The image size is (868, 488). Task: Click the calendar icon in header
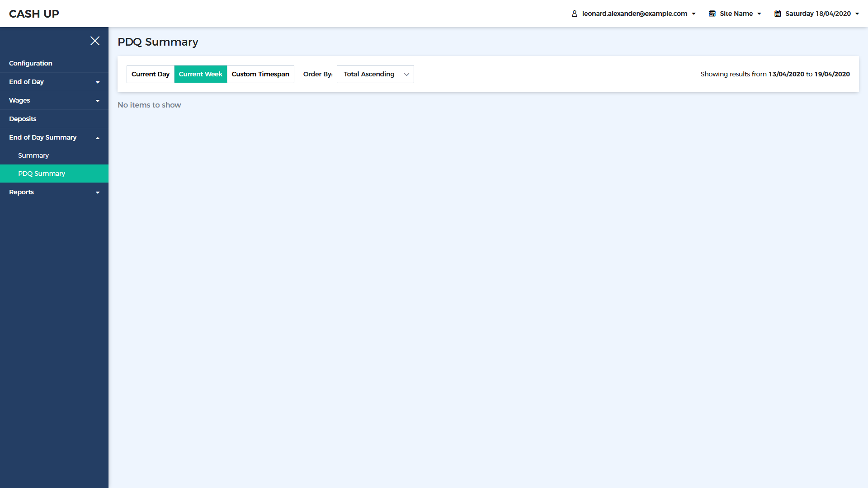(778, 14)
